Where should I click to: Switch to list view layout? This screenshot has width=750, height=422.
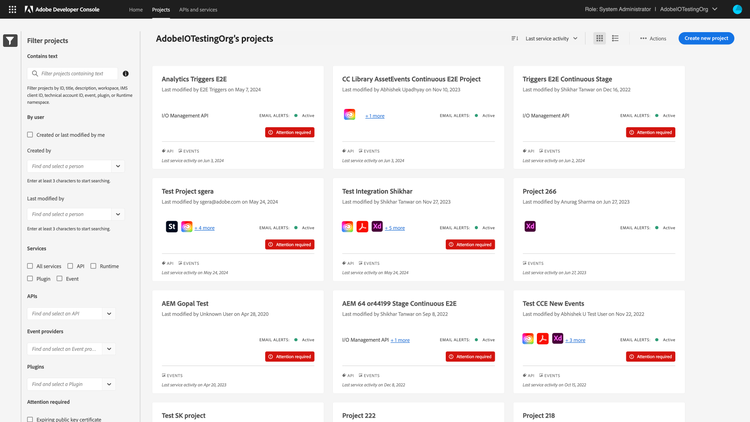point(615,38)
